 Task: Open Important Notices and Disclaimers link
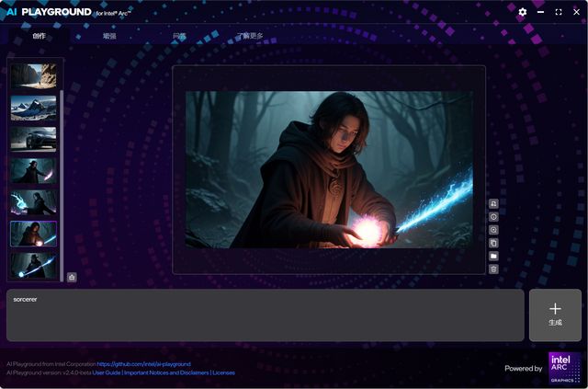166,372
